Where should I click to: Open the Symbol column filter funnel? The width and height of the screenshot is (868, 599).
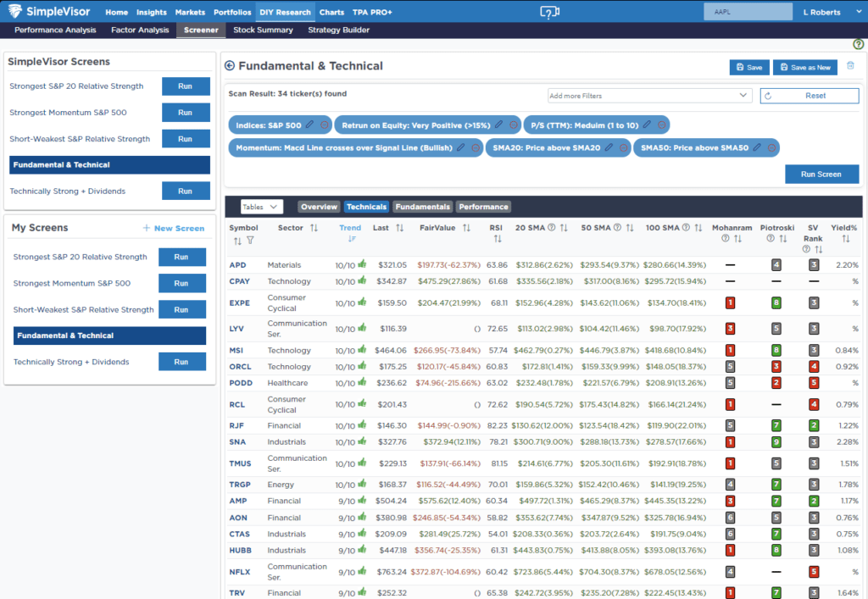(x=252, y=241)
